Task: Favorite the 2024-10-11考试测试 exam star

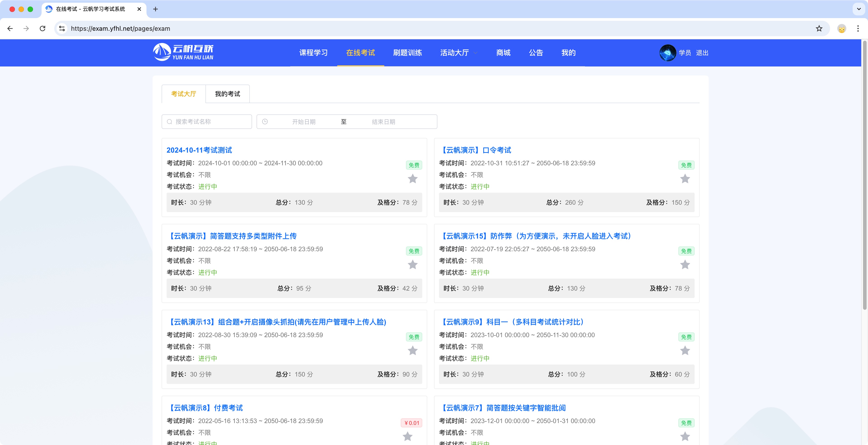Action: point(413,179)
